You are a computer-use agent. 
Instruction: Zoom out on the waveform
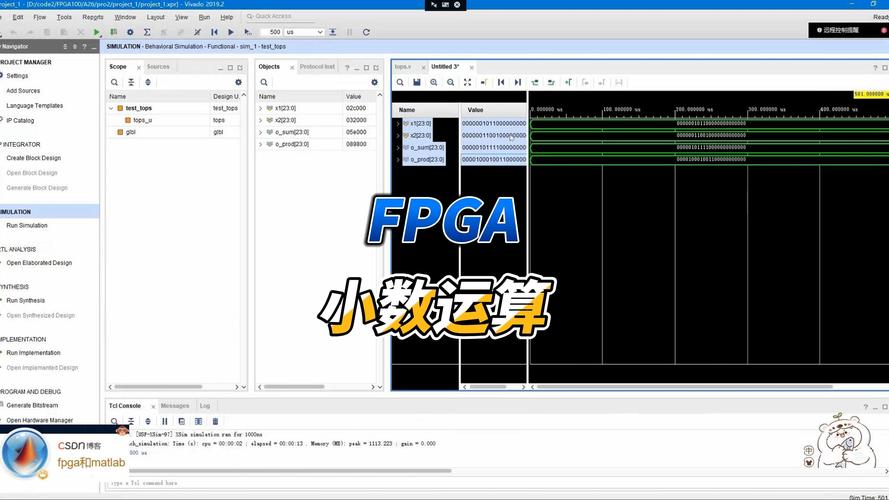coord(450,82)
